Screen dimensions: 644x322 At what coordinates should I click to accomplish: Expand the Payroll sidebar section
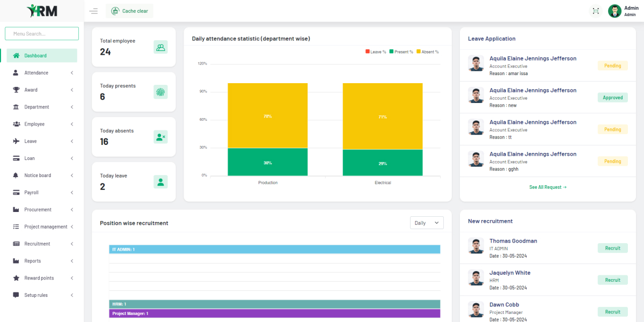(32, 192)
